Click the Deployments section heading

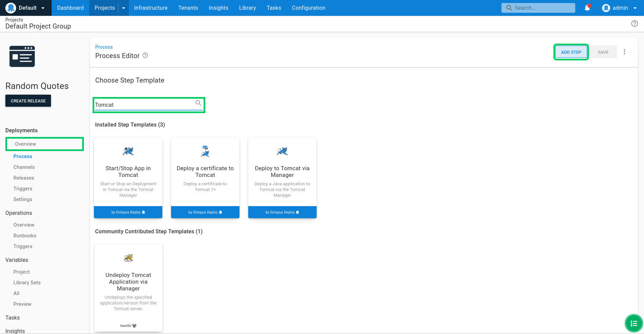(21, 130)
